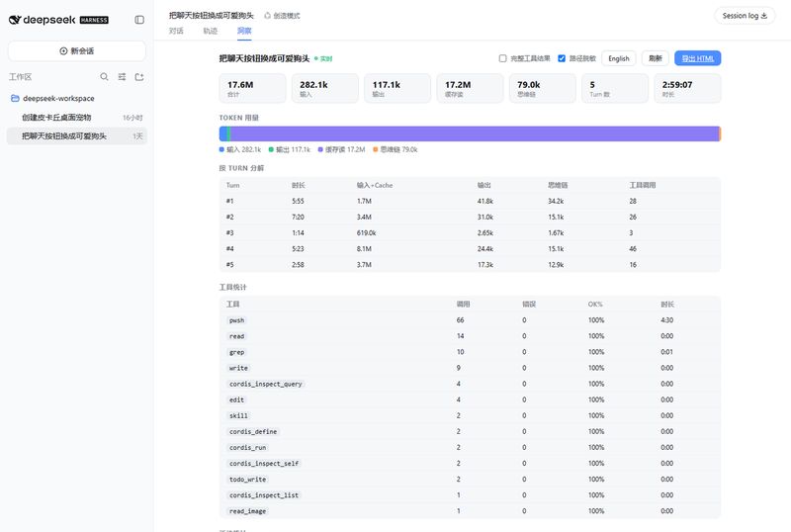
Task: Click the pwsh tool name
Action: click(x=236, y=320)
